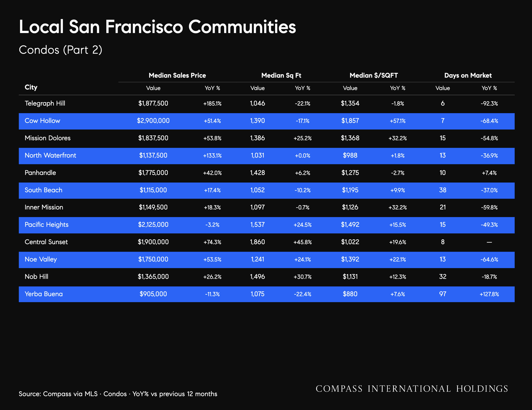Select the -92.3% Telegraph Hill days change

489,103
